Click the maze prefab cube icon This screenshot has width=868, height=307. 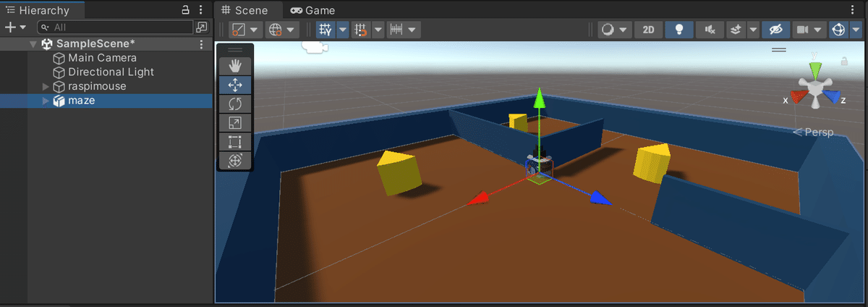(x=59, y=101)
